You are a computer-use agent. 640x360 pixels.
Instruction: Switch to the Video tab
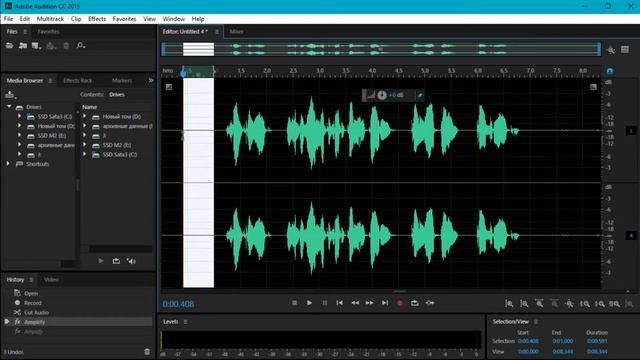tap(51, 280)
